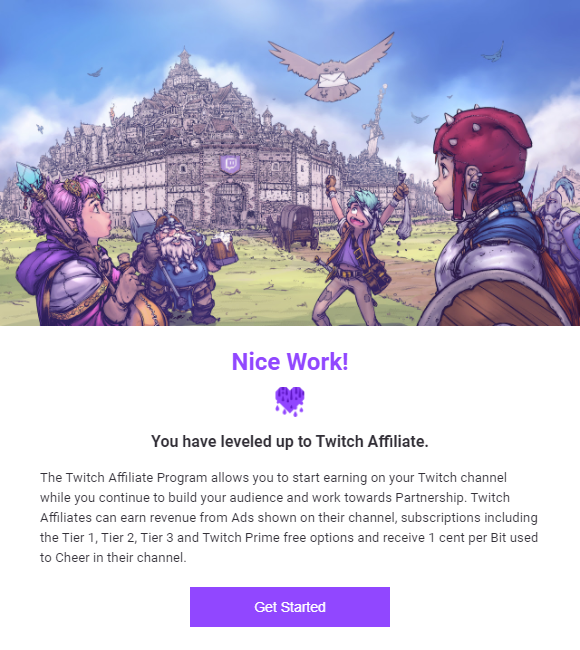Click the castle's arched main gate
The image size is (580, 650).
click(x=229, y=204)
